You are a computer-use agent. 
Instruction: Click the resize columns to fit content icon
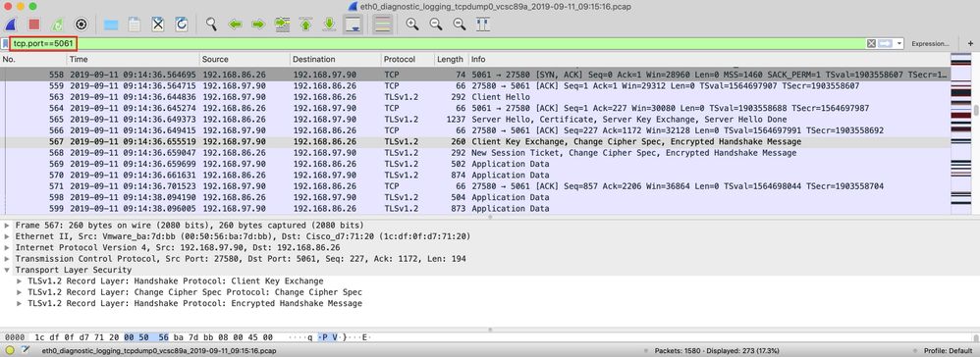point(482,25)
